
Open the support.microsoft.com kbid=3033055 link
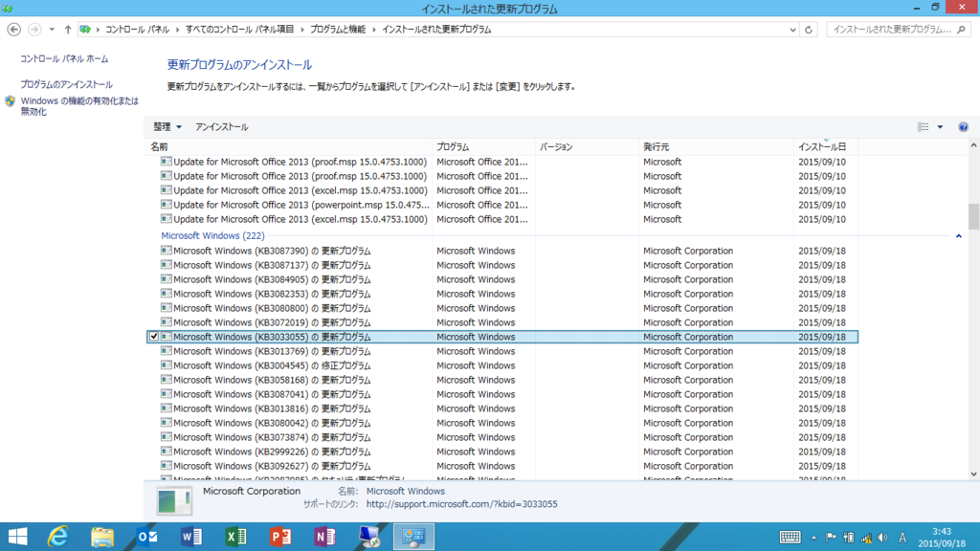coord(462,504)
